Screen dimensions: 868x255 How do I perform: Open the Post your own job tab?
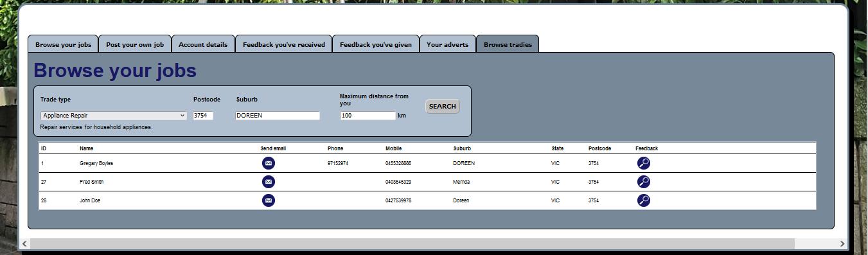135,44
